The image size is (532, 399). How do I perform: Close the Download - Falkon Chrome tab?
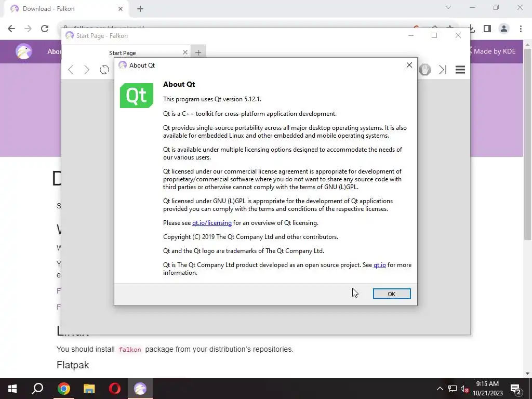click(121, 9)
